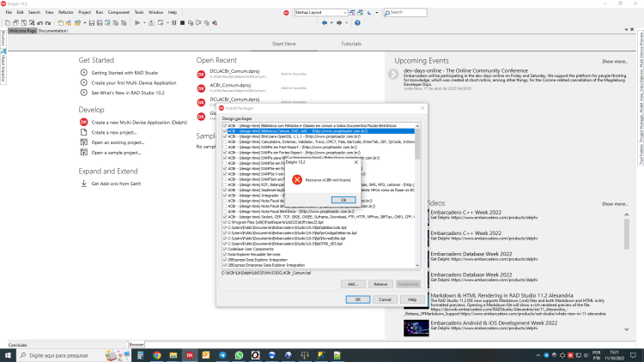644x362 pixels.
Task: Open the Tools menu
Action: (x=139, y=12)
